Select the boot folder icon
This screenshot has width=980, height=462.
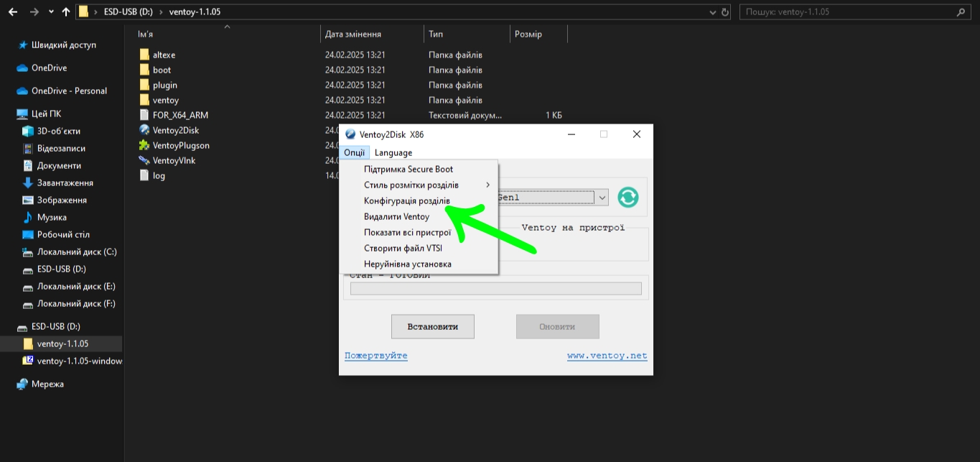[x=144, y=70]
